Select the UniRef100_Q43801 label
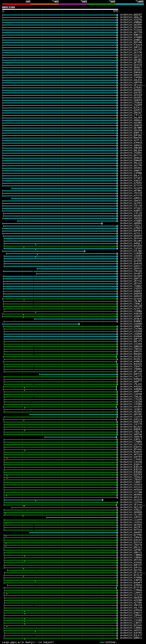This screenshot has width=146, height=644. pyautogui.click(x=131, y=70)
